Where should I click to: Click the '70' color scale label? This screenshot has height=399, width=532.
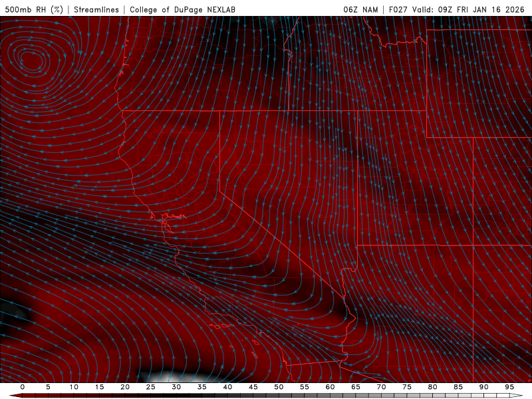(x=381, y=387)
